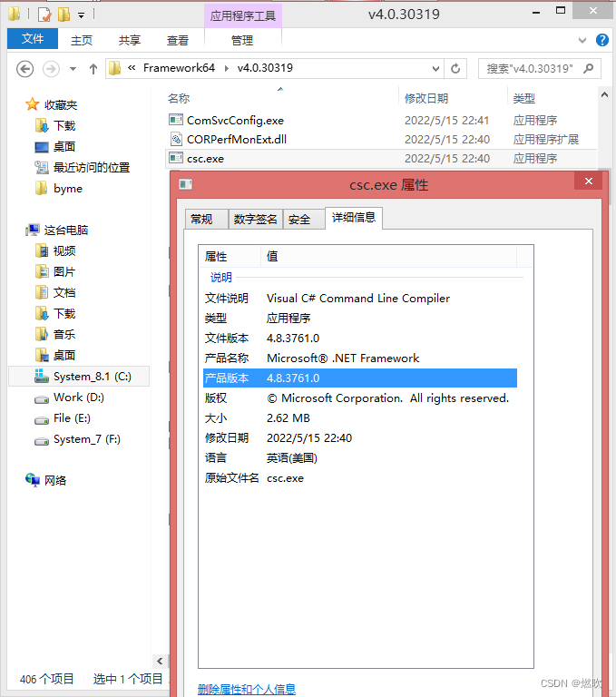Click in the search v4.0.30319 box
The height and width of the screenshot is (697, 616).
[x=540, y=68]
